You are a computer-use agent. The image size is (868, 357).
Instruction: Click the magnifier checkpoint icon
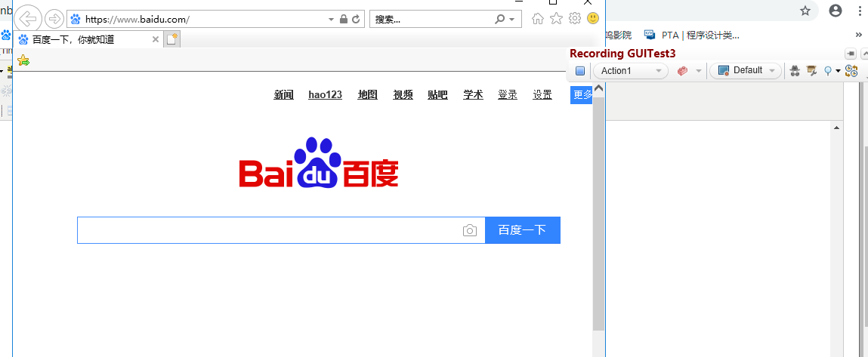(828, 71)
